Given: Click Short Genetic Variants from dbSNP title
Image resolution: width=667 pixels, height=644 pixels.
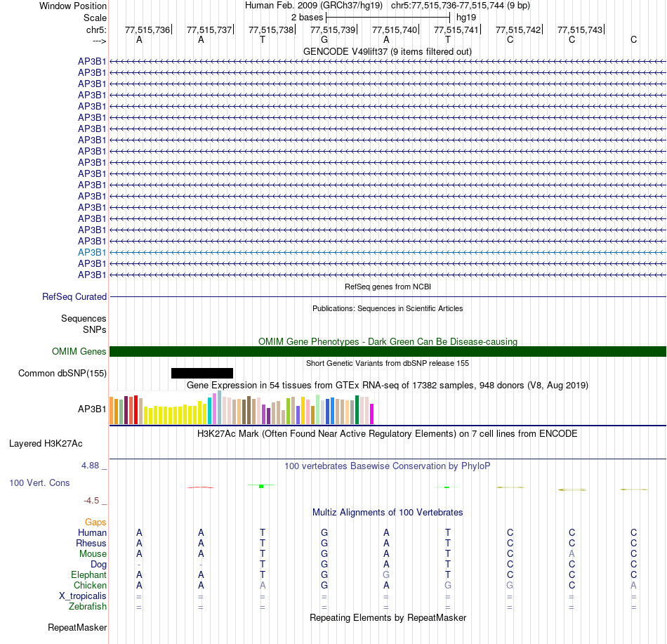Looking at the screenshot, I should (x=388, y=363).
